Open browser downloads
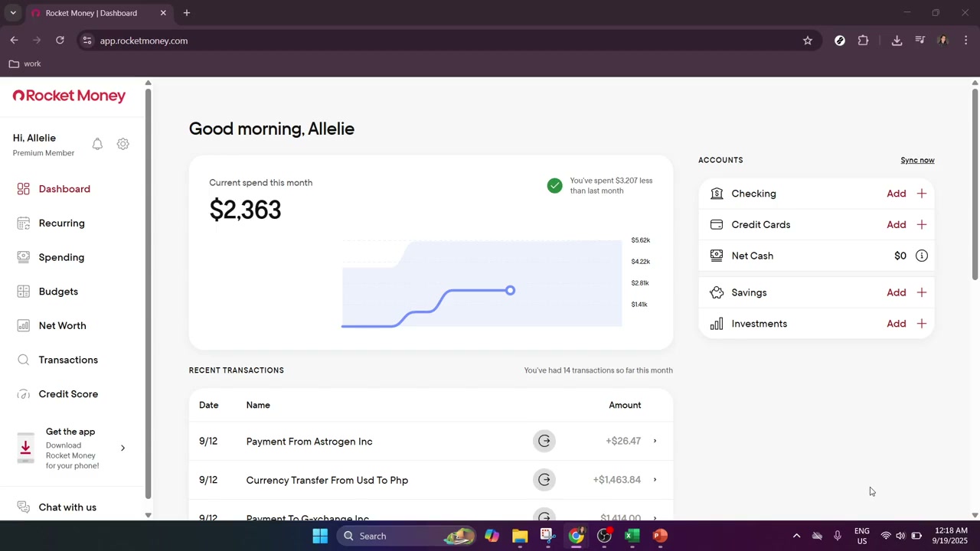 [897, 41]
